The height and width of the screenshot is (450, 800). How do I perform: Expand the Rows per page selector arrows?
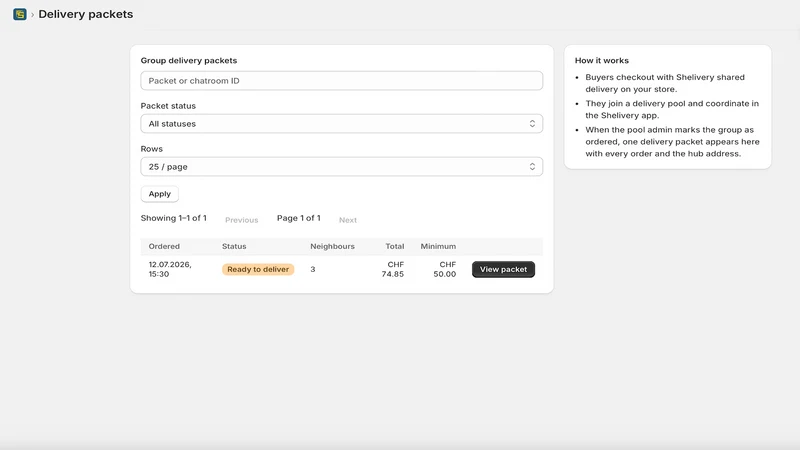[532, 167]
